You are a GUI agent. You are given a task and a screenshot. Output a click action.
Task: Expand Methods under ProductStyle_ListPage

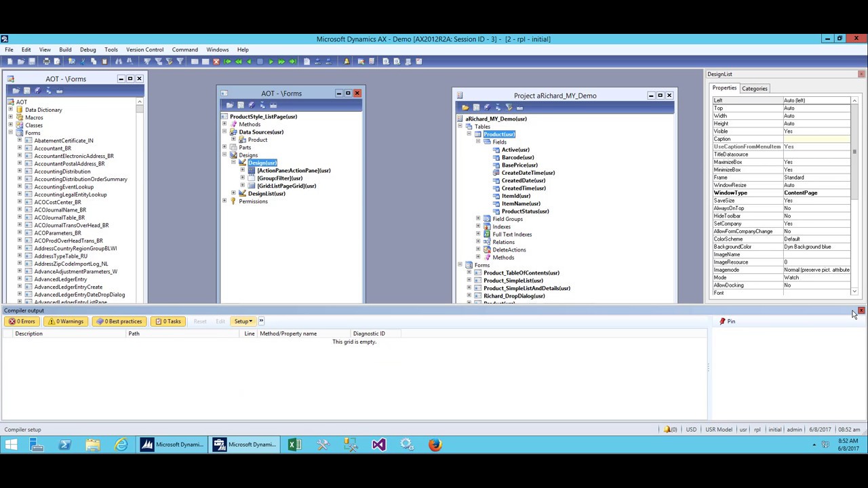pos(224,124)
